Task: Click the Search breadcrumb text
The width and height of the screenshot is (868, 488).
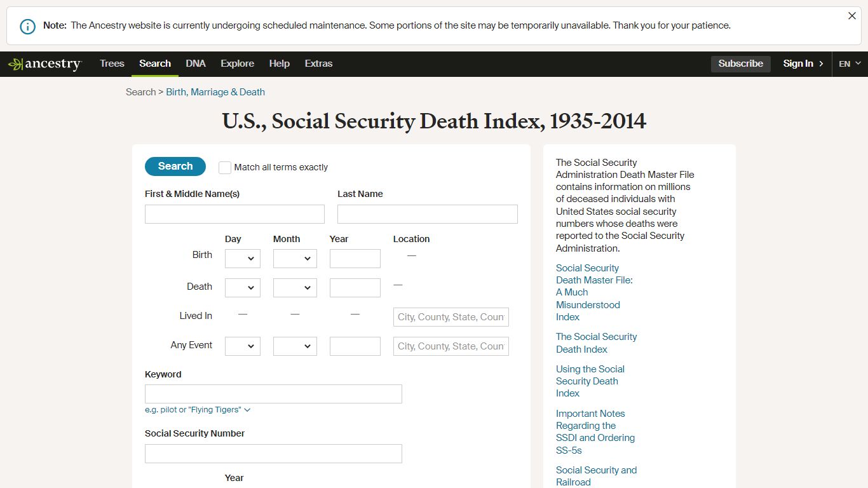Action: tap(141, 92)
